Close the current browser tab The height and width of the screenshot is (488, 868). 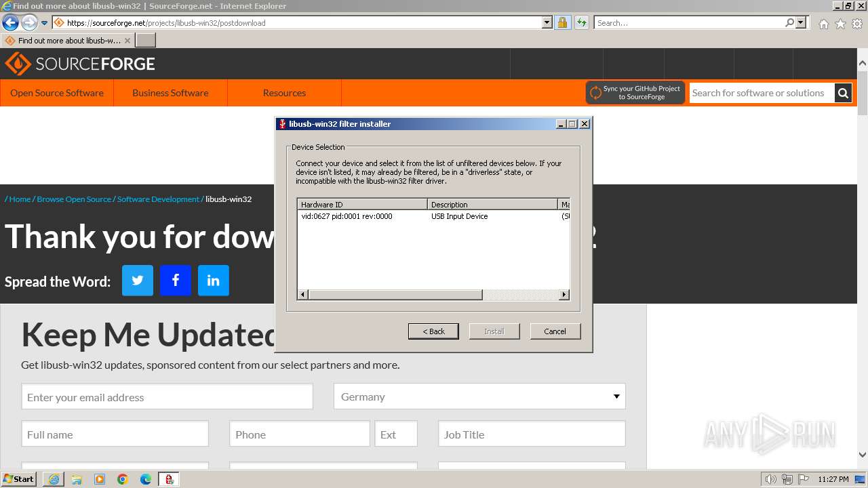127,41
